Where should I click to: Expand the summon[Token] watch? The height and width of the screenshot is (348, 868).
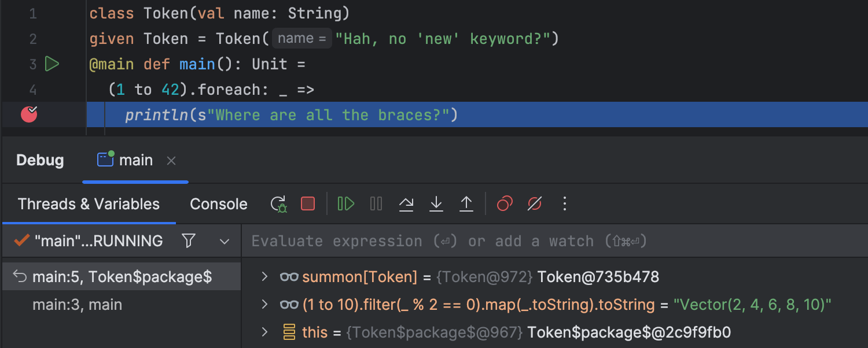(264, 277)
